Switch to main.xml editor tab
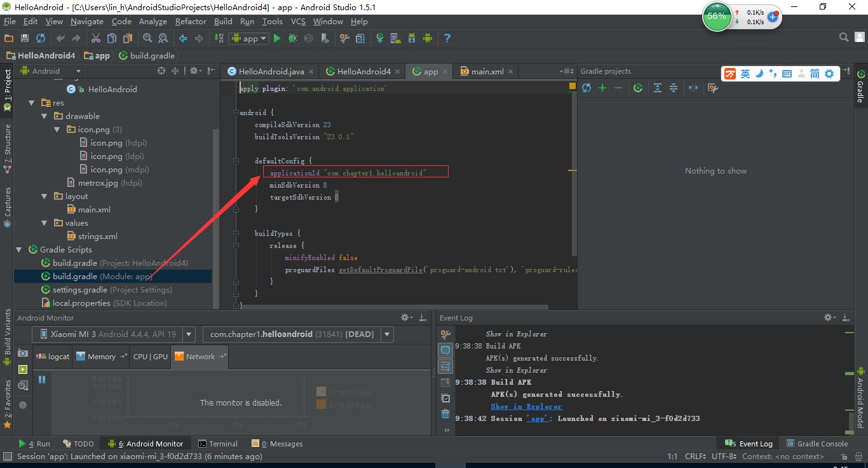This screenshot has width=868, height=468. pyautogui.click(x=487, y=71)
